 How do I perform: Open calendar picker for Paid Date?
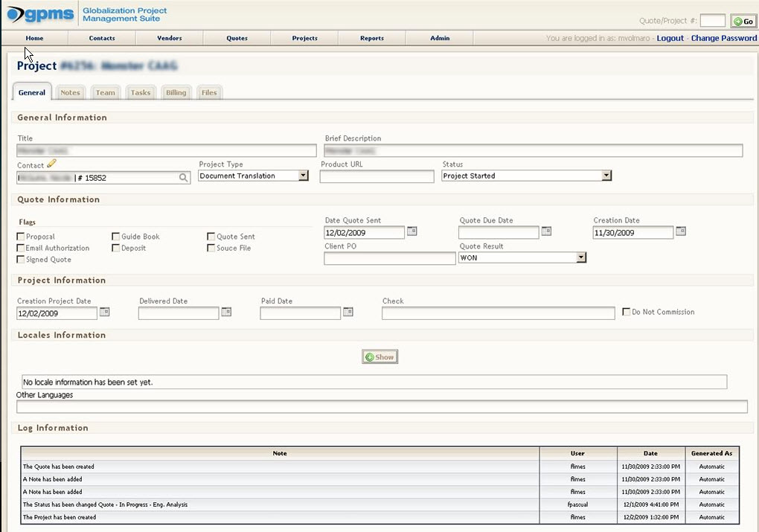point(348,312)
